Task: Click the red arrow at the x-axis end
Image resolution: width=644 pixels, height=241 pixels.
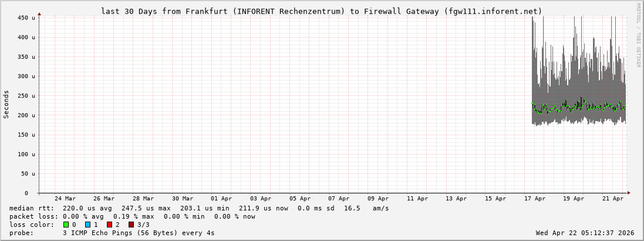Action: pyautogui.click(x=628, y=193)
